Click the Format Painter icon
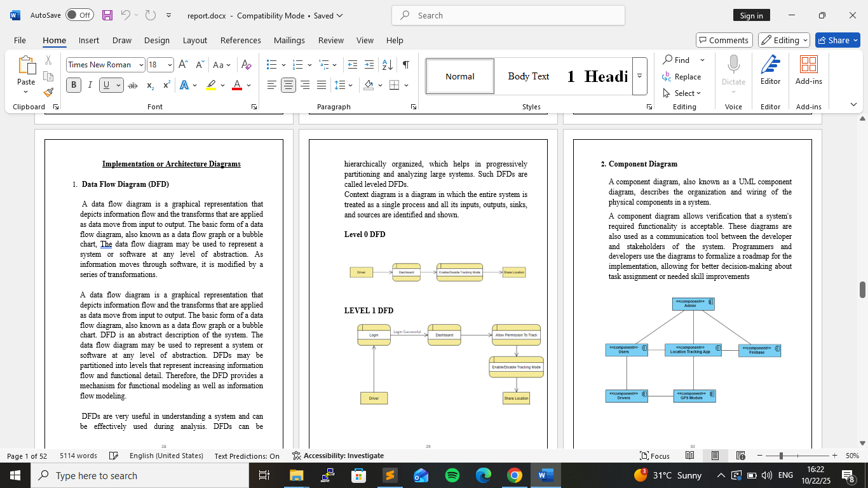 pos(48,92)
